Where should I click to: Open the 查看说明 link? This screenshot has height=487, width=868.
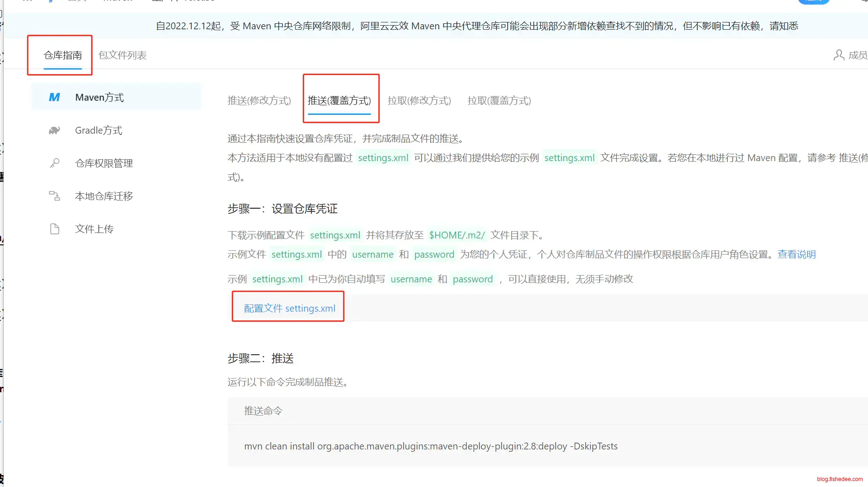click(797, 254)
